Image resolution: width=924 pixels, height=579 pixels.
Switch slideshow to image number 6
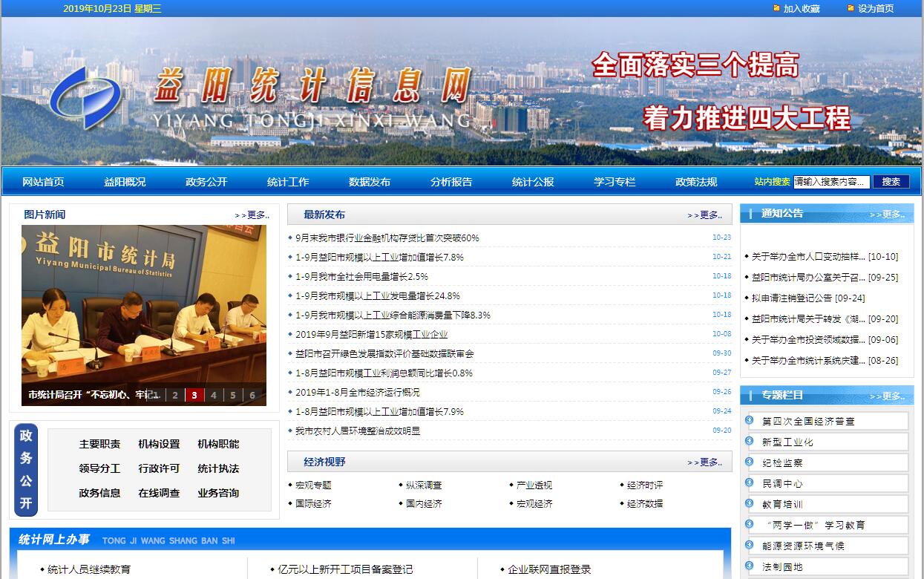click(x=252, y=395)
